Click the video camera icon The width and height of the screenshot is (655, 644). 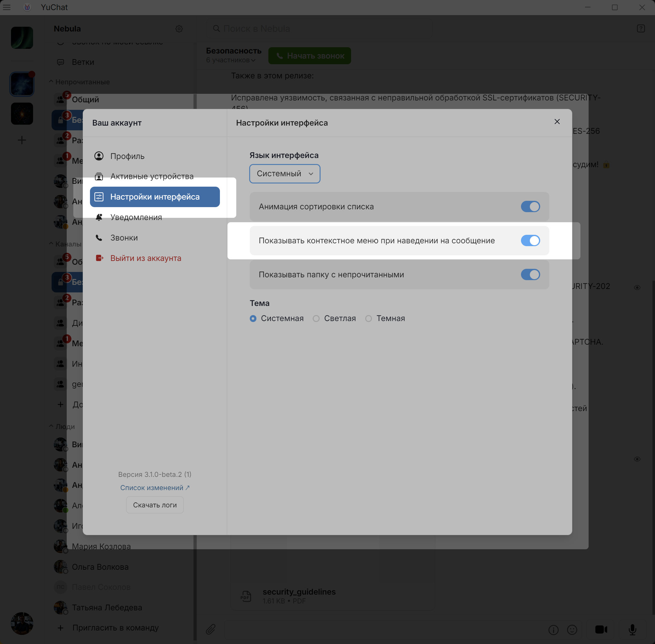click(601, 630)
